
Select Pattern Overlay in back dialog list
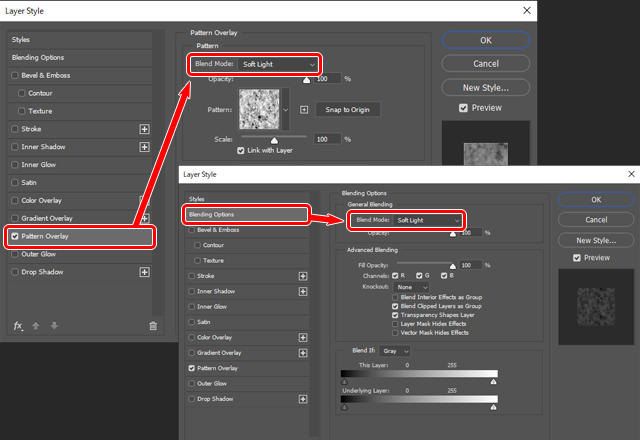(x=80, y=237)
